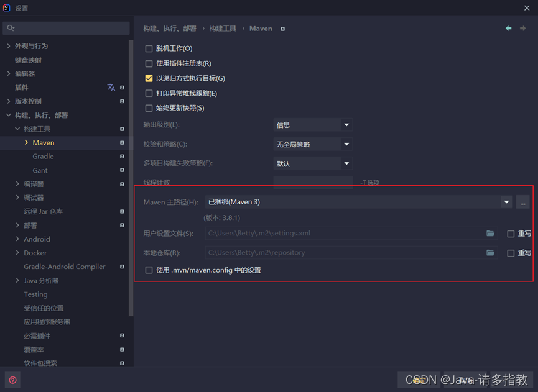This screenshot has height=392, width=538.
Task: Enable 使用 .mvn/maven.config 中的设置 checkbox
Action: tap(149, 270)
